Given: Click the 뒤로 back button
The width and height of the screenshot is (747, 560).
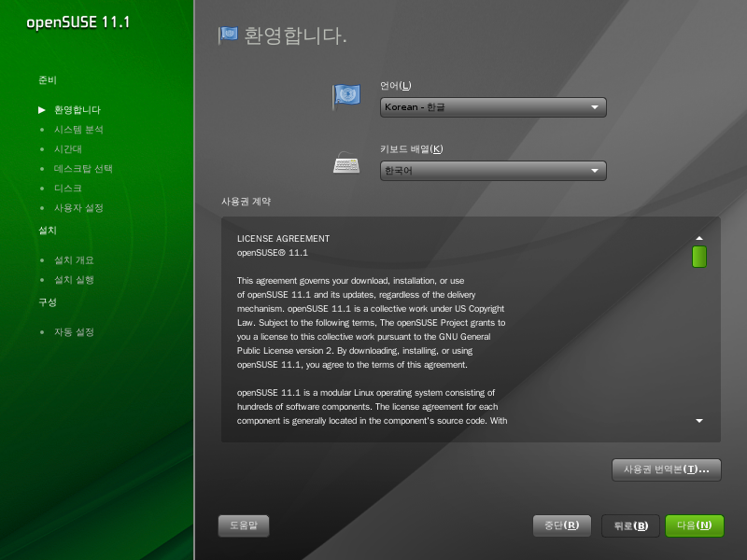Looking at the screenshot, I should point(630,525).
